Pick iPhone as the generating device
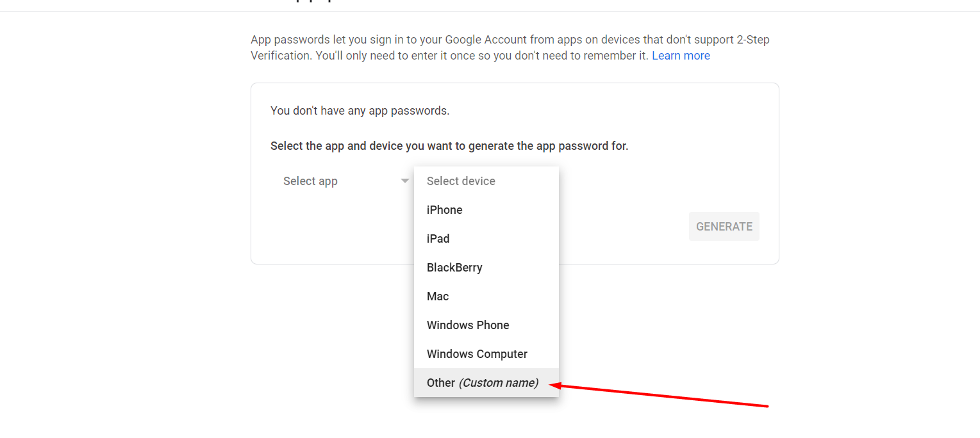The image size is (980, 438). 444,209
